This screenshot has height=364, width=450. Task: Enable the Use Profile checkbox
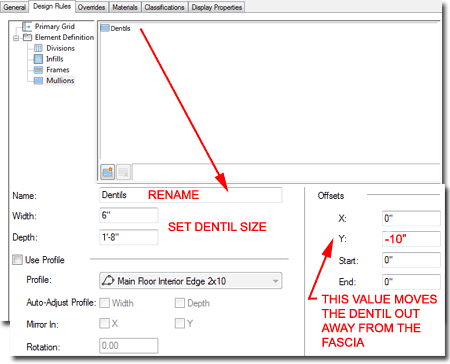coord(18,260)
